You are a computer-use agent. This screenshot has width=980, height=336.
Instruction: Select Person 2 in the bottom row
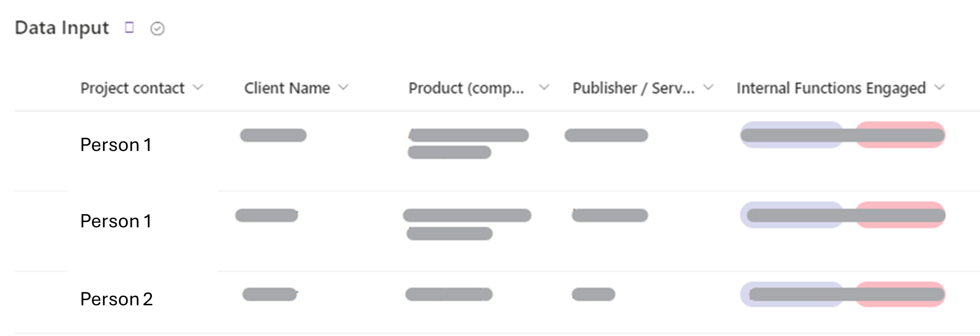point(117,299)
